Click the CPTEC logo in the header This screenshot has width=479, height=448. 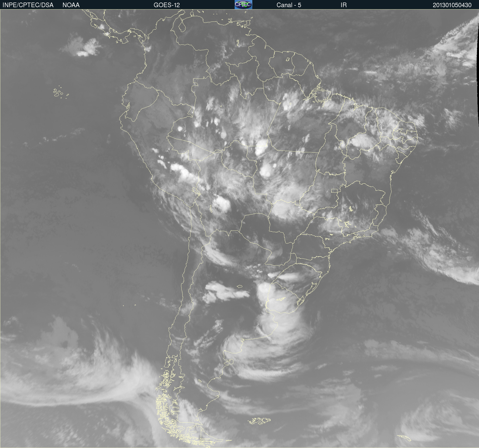pyautogui.click(x=243, y=5)
